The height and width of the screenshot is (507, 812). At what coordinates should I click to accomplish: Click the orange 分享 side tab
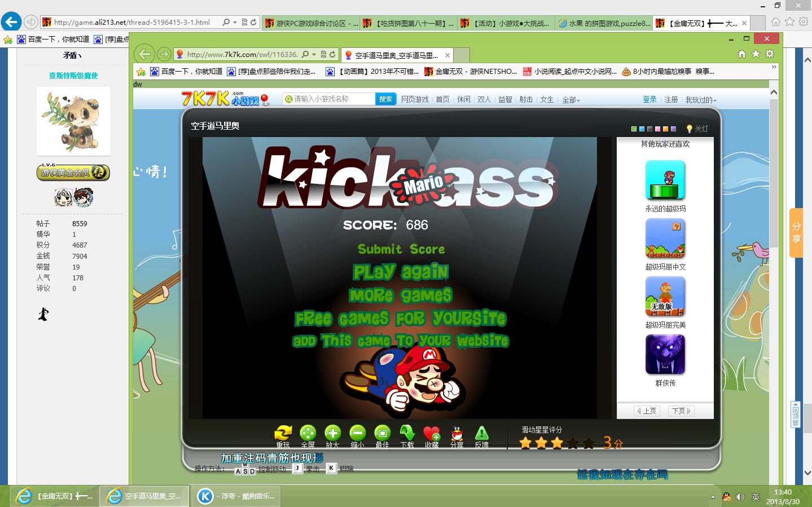coord(796,232)
